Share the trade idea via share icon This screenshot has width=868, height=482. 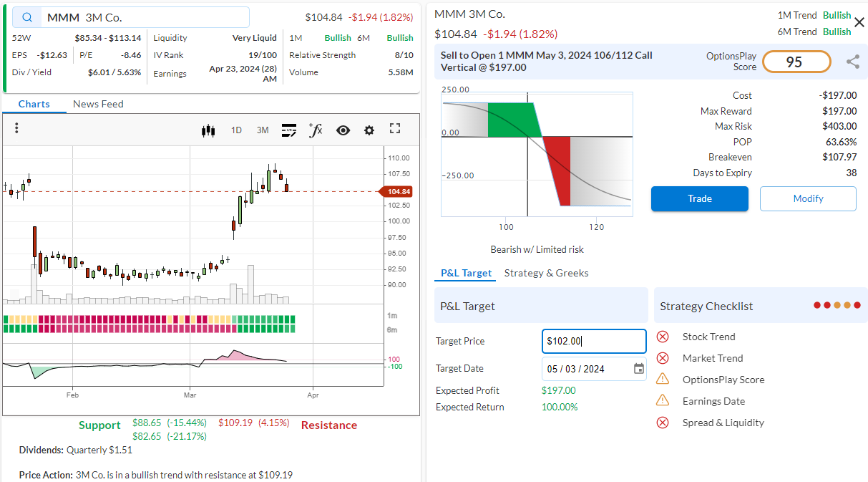pos(853,62)
